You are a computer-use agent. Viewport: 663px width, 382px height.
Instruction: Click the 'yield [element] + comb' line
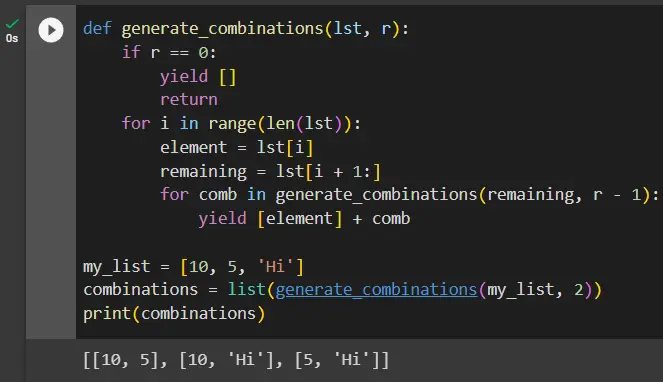pyautogui.click(x=304, y=219)
